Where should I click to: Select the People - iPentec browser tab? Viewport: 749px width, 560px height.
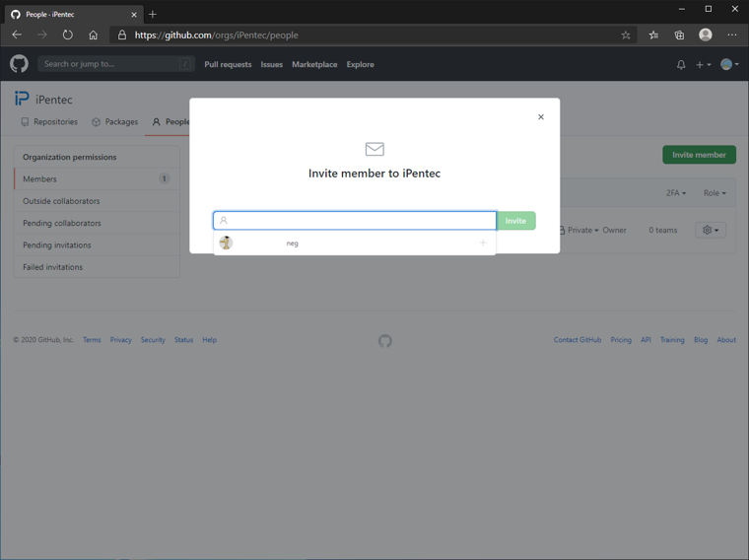[74, 15]
